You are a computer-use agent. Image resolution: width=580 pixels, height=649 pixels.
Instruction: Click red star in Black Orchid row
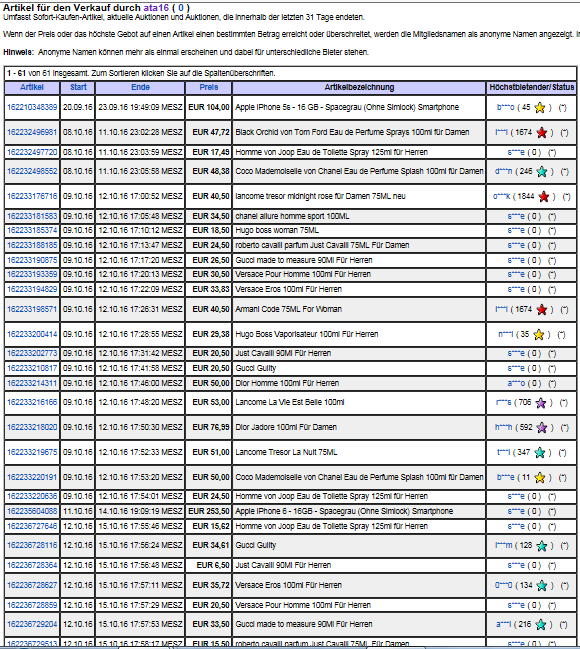coord(541,132)
